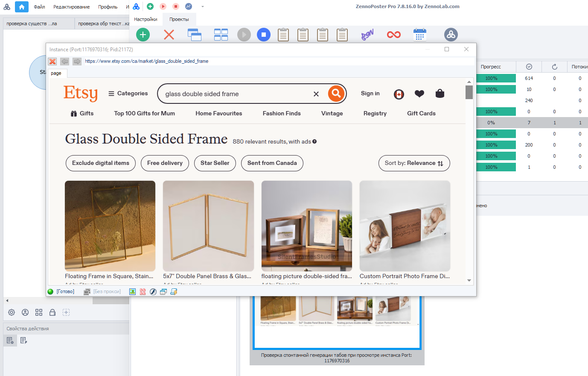This screenshot has width=588, height=376.
Task: Select the 'проверка существ ...ла' project tab
Action: click(x=39, y=24)
